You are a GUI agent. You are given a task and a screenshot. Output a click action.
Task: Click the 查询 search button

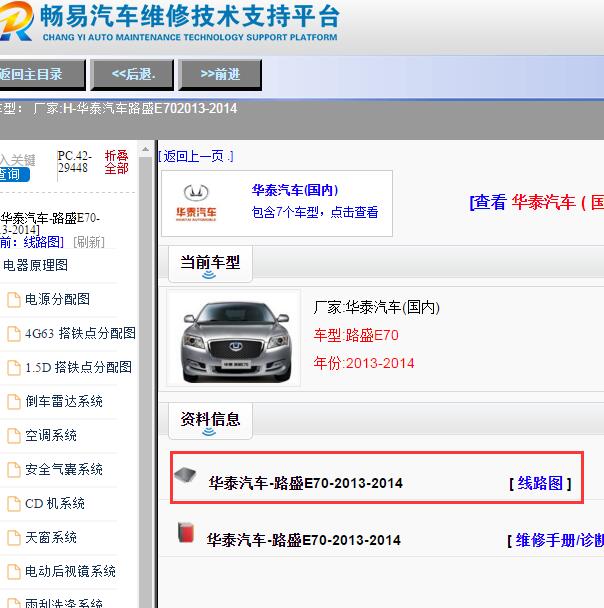[13, 174]
